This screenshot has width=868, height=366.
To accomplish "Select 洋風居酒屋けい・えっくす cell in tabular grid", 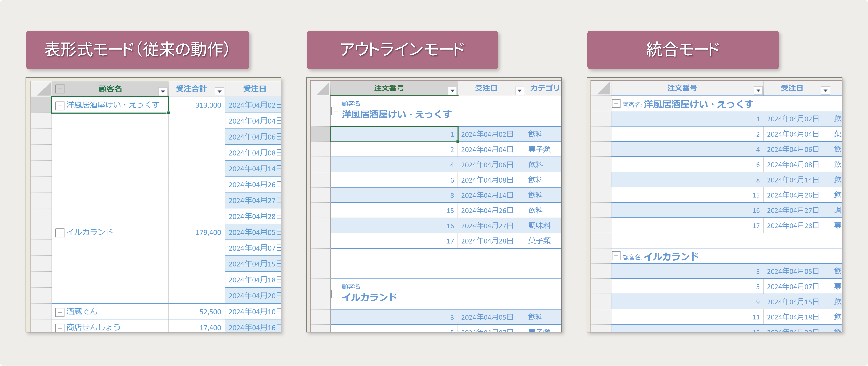I will click(x=110, y=105).
